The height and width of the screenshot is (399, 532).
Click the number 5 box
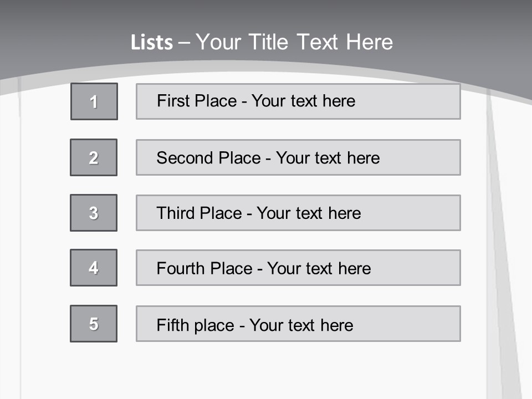click(94, 324)
